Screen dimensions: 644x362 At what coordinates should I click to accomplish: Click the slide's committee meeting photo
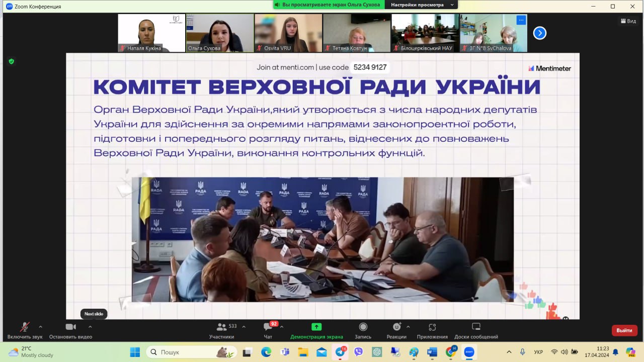click(x=323, y=239)
